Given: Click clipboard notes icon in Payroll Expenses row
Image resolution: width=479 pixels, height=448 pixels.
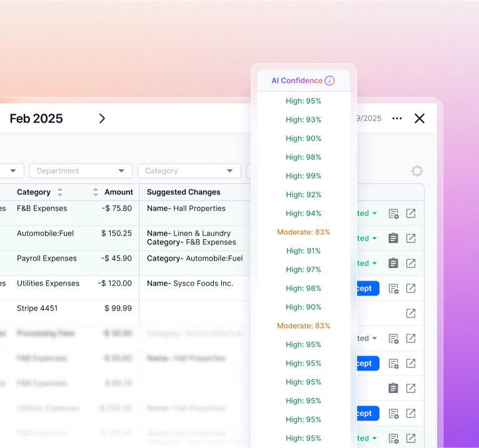Looking at the screenshot, I should [393, 264].
